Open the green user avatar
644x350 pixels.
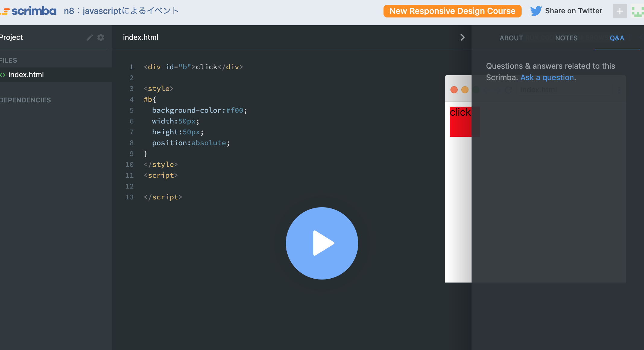(637, 11)
